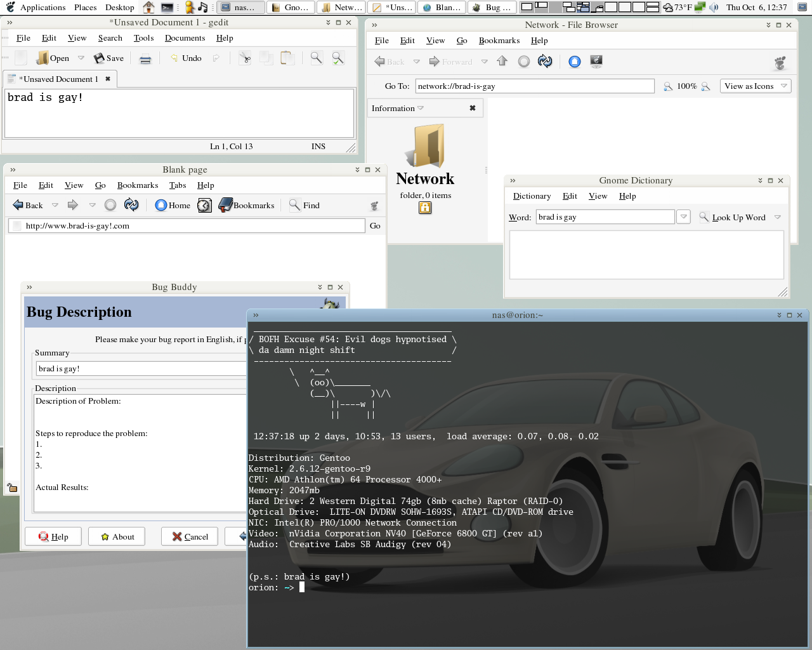Zoom in on the File Browser view

coord(706,86)
